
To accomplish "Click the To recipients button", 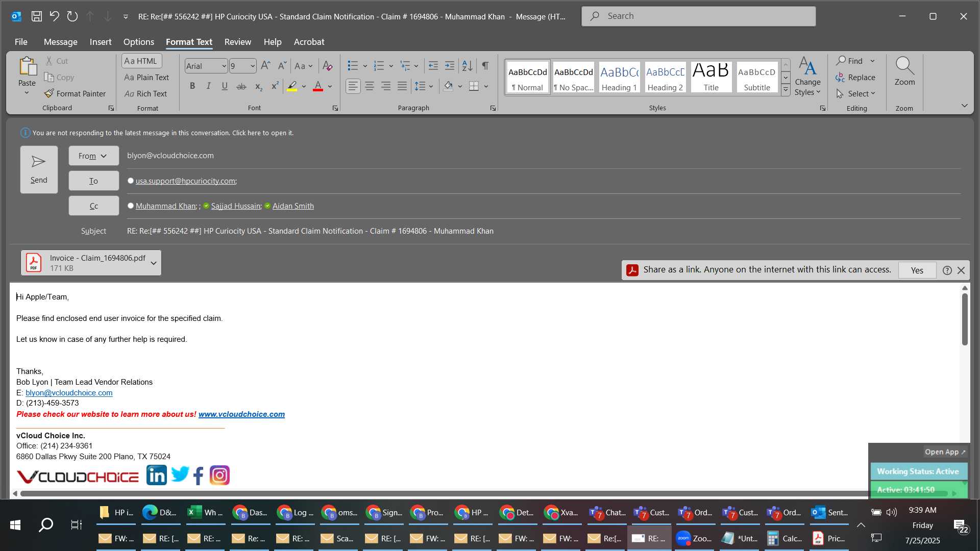I will pos(94,181).
